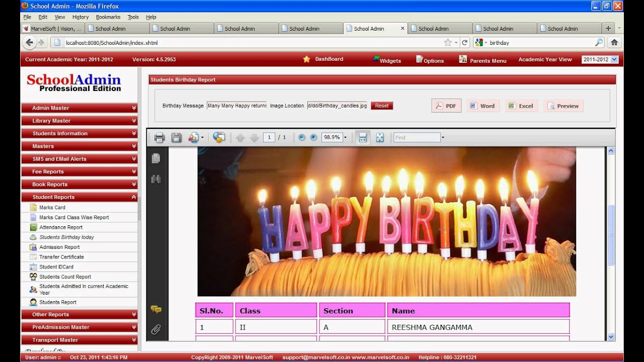Go to next PDF page arrow
This screenshot has width=644, height=362.
tap(255, 138)
